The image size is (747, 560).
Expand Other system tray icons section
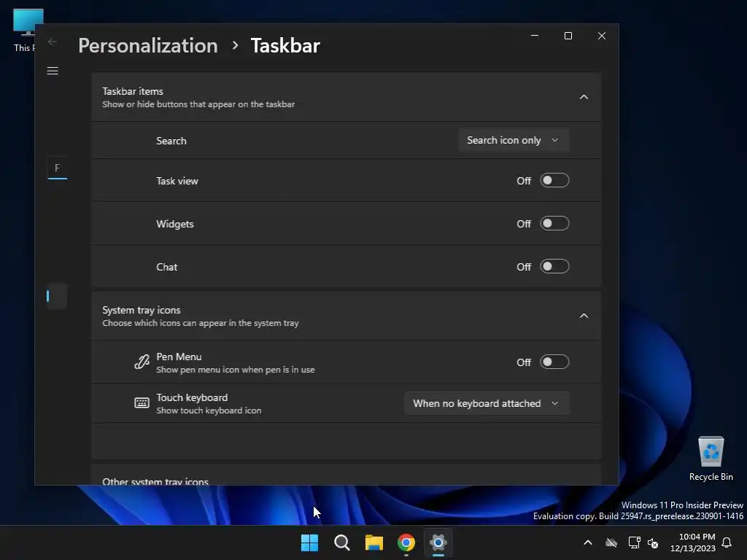click(x=346, y=475)
